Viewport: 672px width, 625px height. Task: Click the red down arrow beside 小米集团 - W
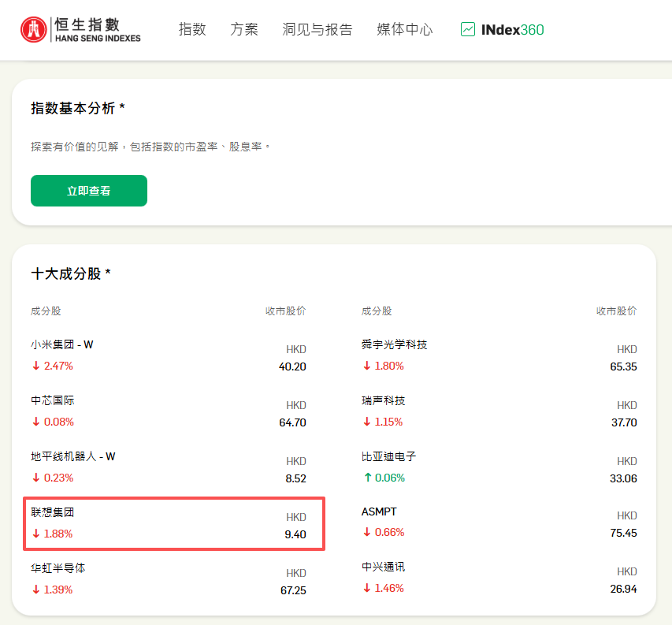[35, 366]
